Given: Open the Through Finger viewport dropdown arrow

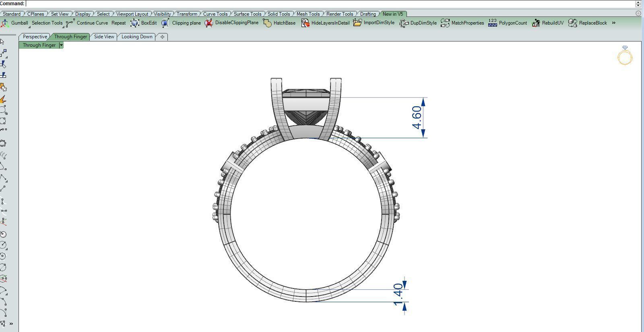Looking at the screenshot, I should pos(61,45).
